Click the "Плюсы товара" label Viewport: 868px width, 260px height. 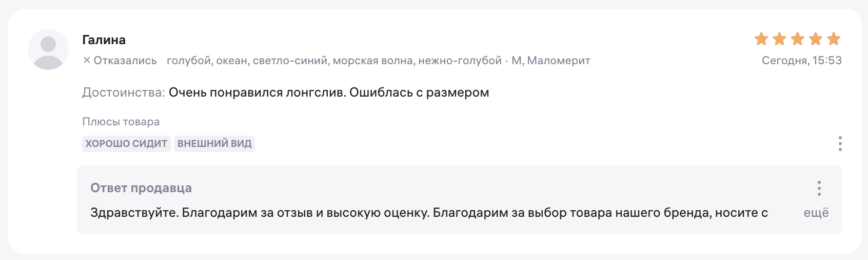point(121,122)
